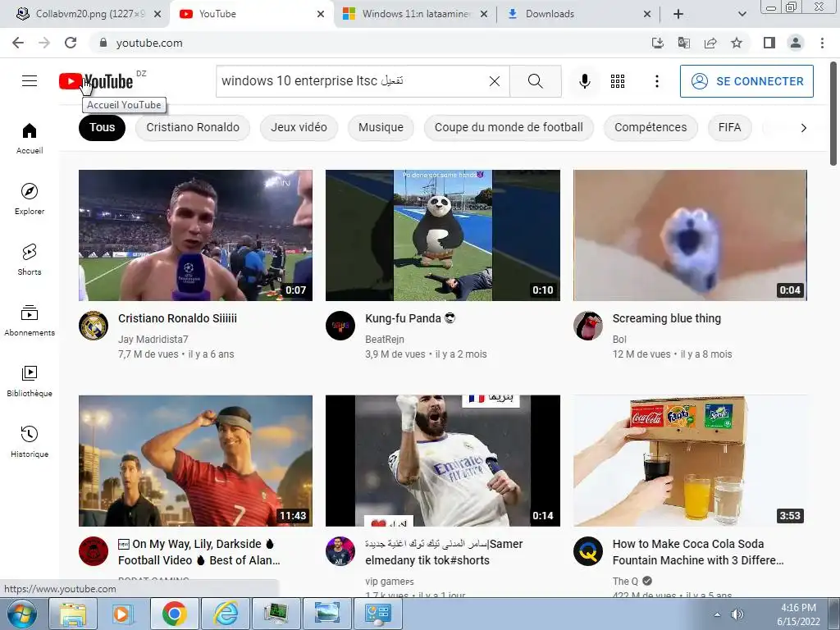Switch to the Downloads tab

[x=578, y=14]
